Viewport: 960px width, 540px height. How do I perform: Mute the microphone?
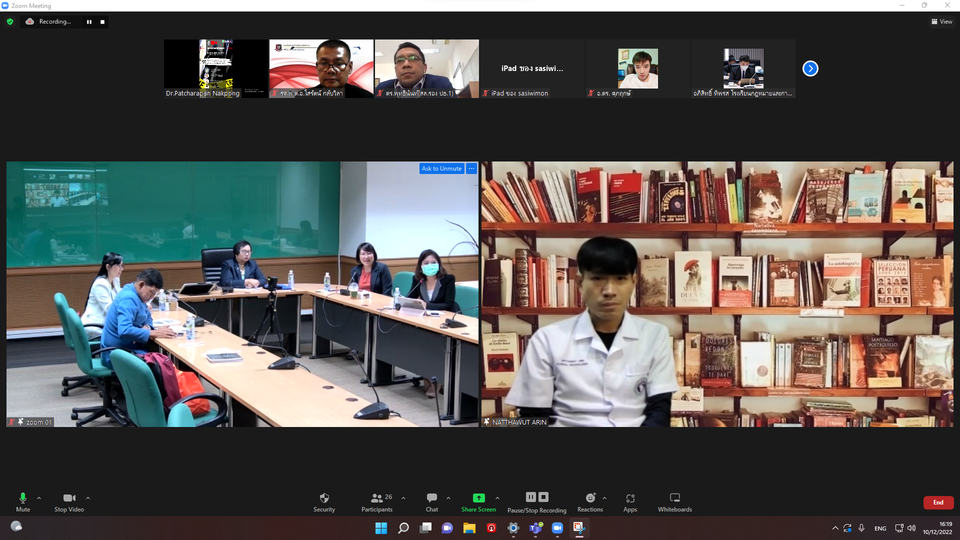[22, 500]
